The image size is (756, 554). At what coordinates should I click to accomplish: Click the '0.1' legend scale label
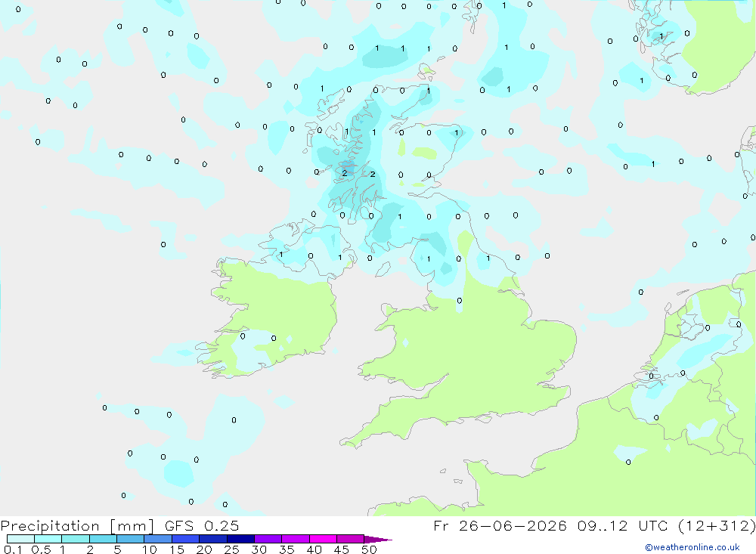(x=13, y=549)
